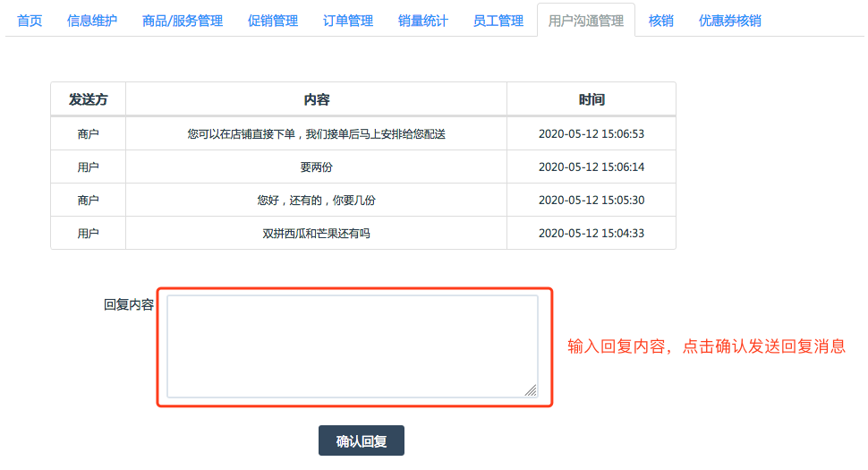Click the timestamp 2020-05-12 15:06:53
This screenshot has width=868, height=470.
(x=591, y=134)
